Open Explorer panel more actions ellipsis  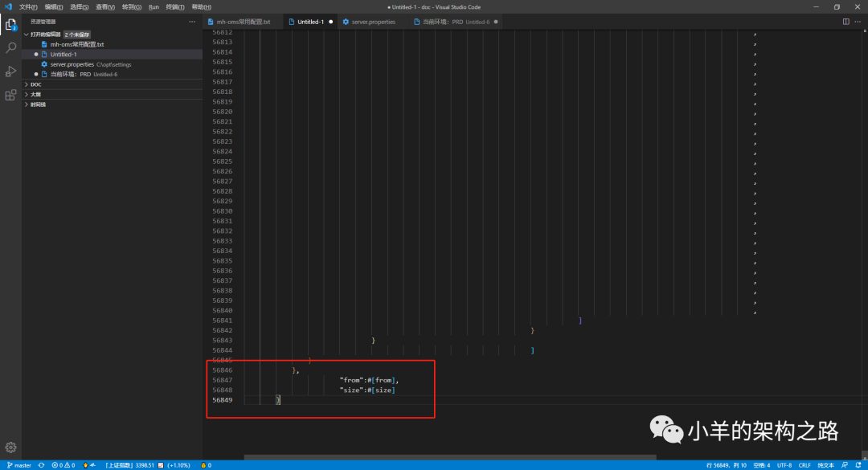click(x=192, y=22)
